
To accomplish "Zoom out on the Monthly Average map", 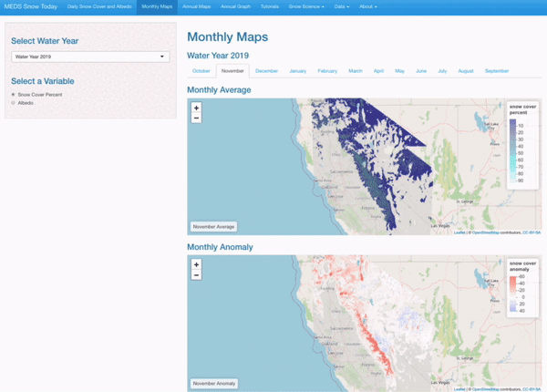I will (196, 119).
